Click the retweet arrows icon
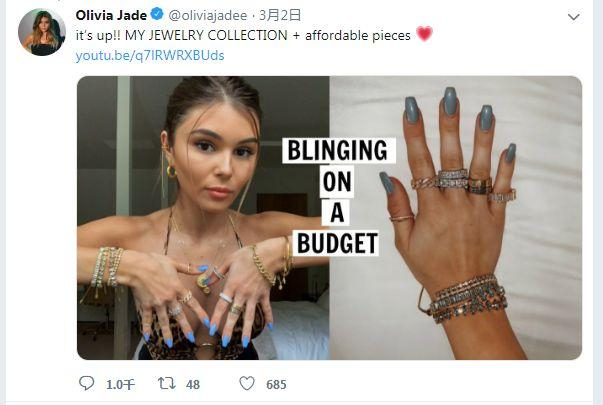Image resolution: width=603 pixels, height=405 pixels. [x=167, y=383]
